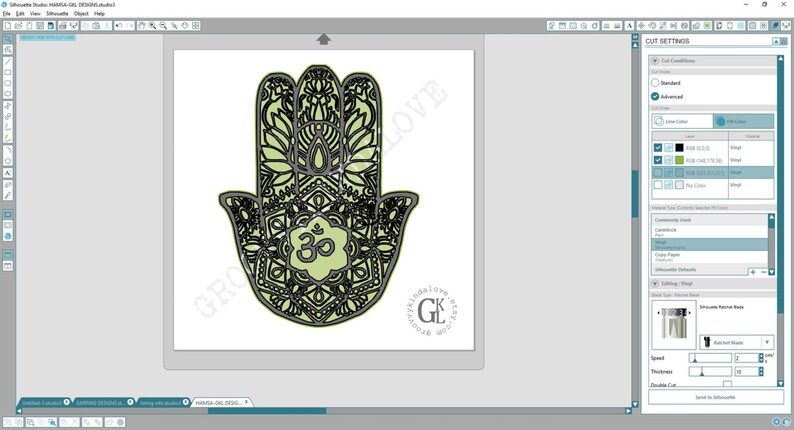Open the Help menu
794x430 pixels.
[x=99, y=14]
